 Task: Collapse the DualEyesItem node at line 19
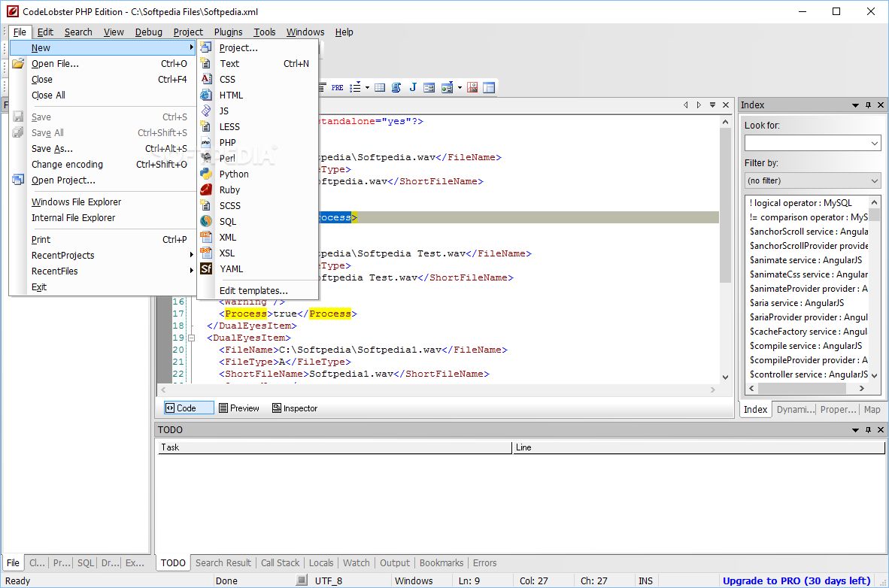[x=192, y=338]
